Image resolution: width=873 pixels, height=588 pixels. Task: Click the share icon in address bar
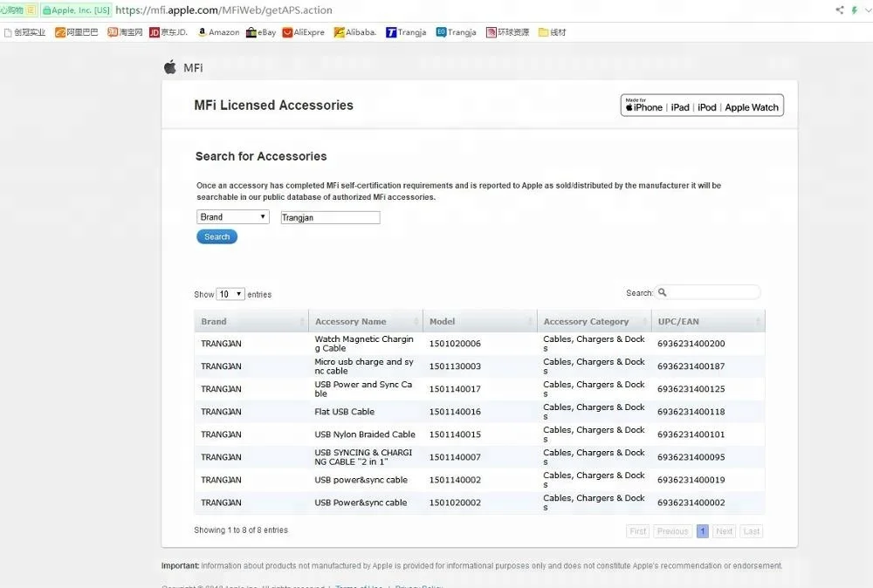coord(840,10)
